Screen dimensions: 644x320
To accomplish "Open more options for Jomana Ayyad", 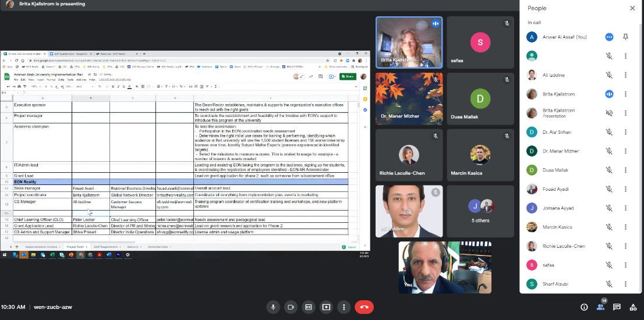I will coord(625,208).
